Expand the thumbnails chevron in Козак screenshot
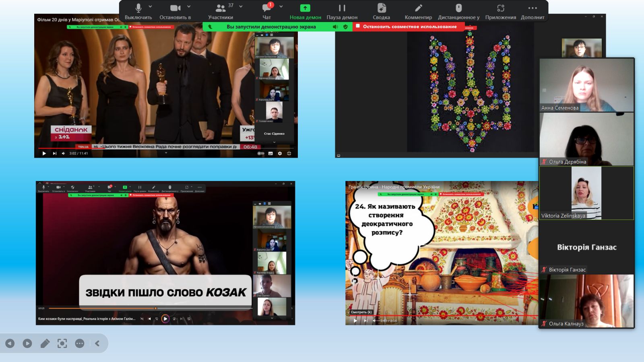 (272, 318)
